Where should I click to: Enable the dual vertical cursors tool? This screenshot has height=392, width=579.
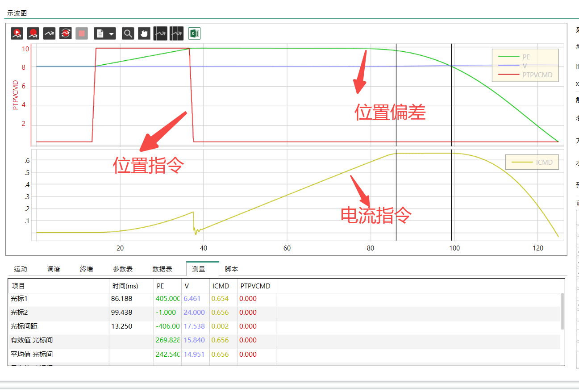pos(176,33)
